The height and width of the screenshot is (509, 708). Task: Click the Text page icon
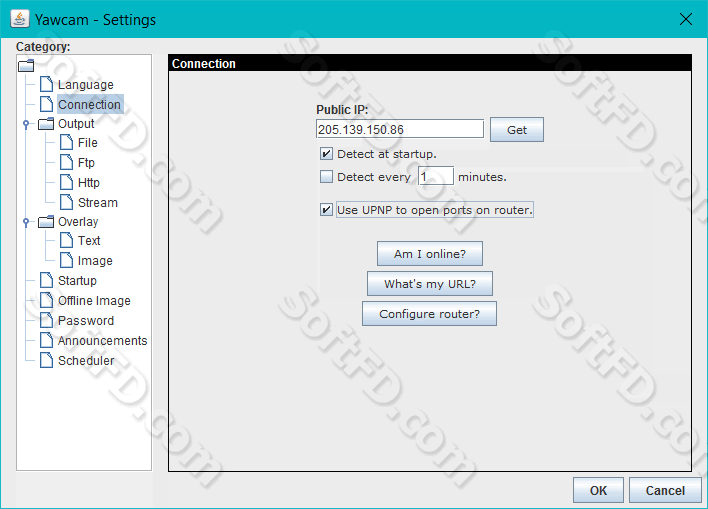[x=66, y=240]
